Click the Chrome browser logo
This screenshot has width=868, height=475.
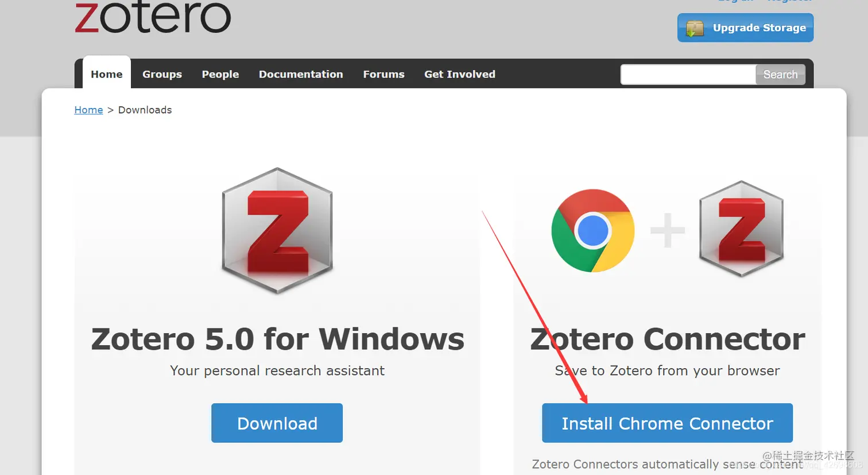593,230
